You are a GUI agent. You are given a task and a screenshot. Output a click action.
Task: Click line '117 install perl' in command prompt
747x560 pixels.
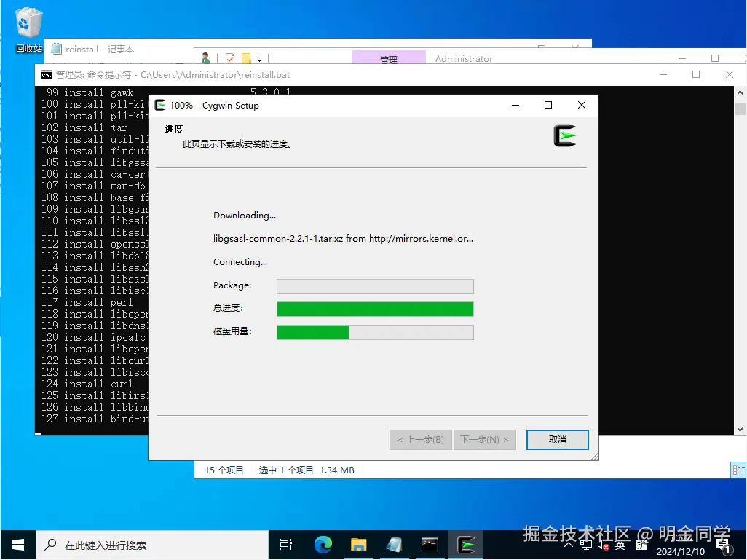tap(87, 302)
